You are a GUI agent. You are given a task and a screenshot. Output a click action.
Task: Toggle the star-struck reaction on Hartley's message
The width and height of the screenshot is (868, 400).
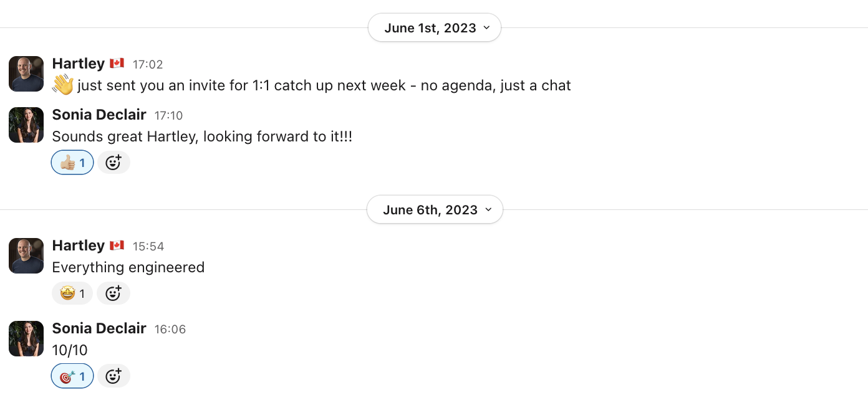coord(72,293)
